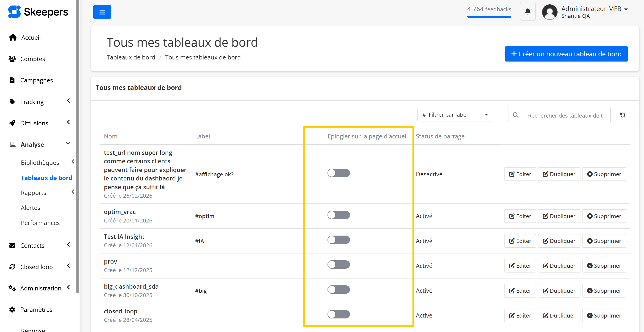Click the Paramètres gear icon
This screenshot has width=644, height=332.
12,309
